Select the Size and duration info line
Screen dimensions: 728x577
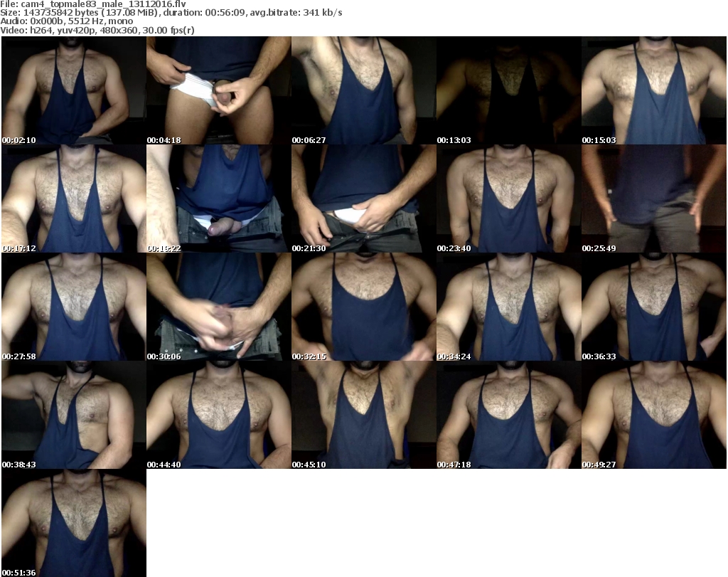[171, 13]
